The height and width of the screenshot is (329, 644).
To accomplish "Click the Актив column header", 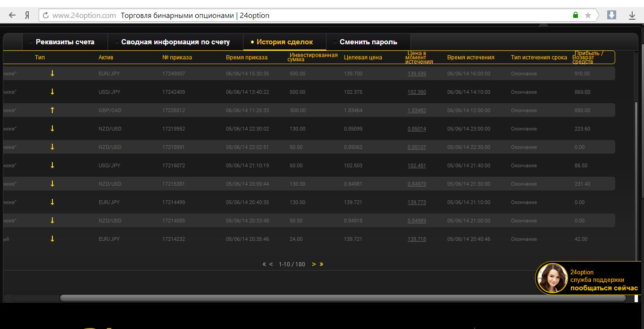I will coord(106,58).
